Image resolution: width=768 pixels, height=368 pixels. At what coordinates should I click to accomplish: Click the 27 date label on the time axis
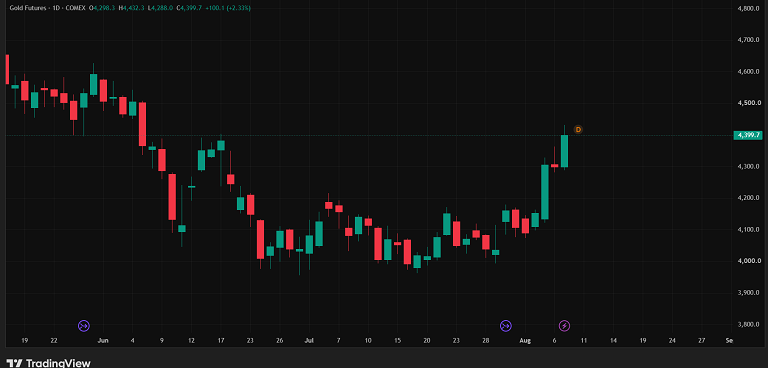[702, 340]
